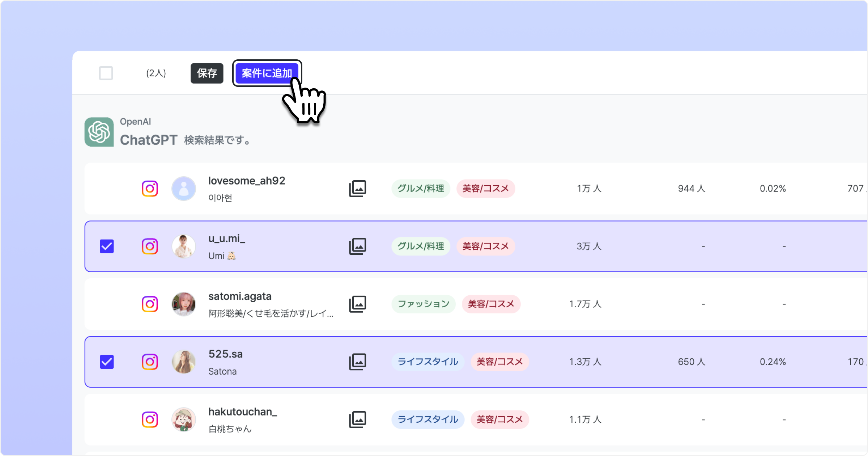
Task: Click the 案件に追加 button
Action: (x=267, y=73)
